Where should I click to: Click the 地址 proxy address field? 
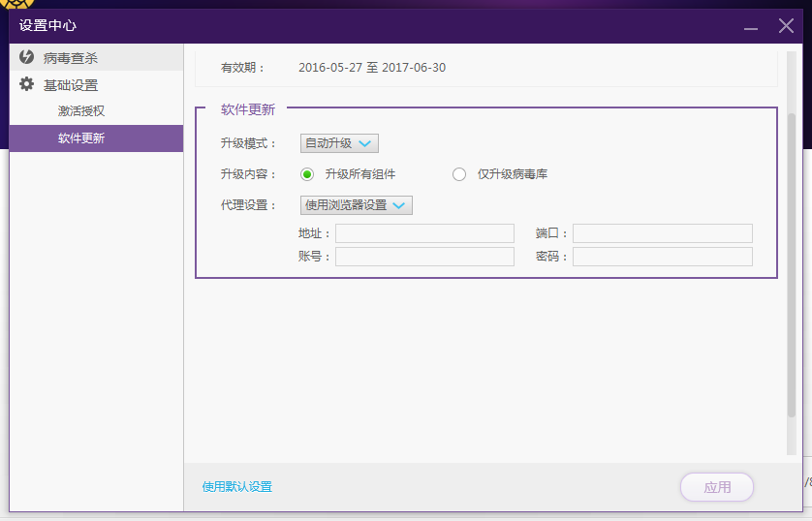[424, 233]
